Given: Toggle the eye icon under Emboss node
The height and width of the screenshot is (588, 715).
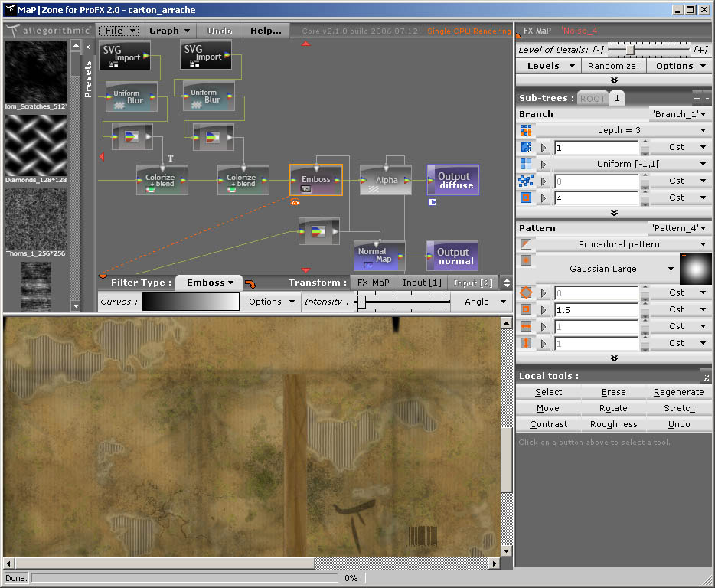Looking at the screenshot, I should [295, 202].
